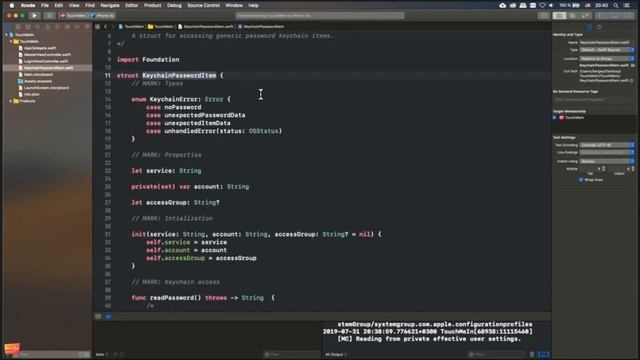Collapse the TouchMeIn group folder

(x=11, y=42)
